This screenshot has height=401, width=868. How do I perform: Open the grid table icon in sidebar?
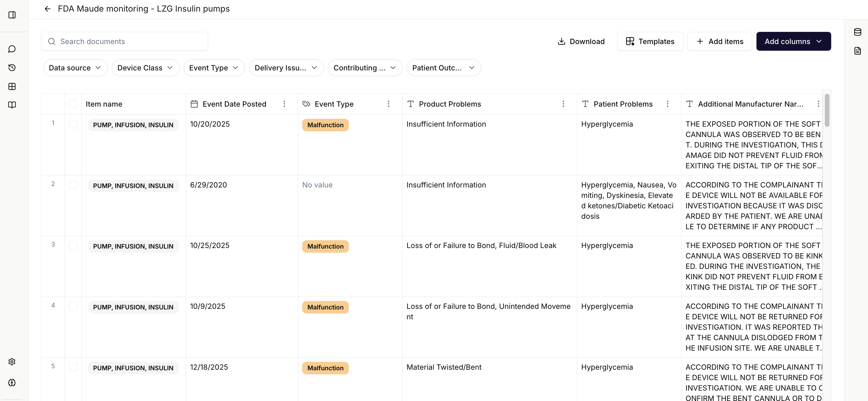click(12, 87)
